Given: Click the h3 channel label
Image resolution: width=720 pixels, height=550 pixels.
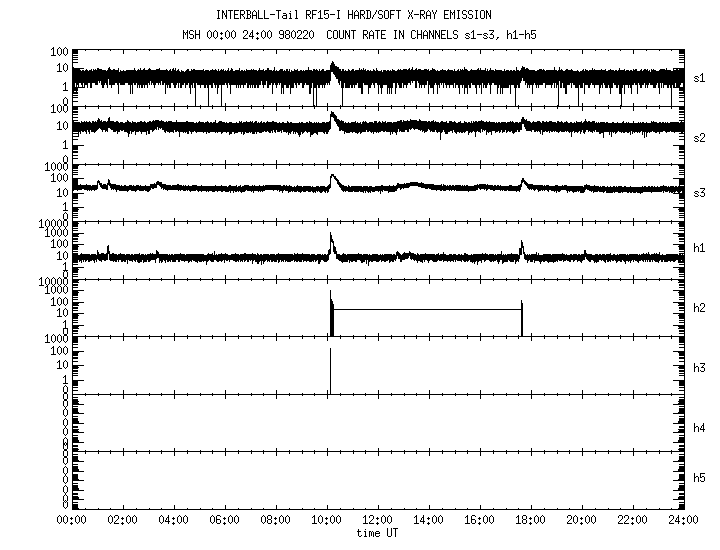Looking at the screenshot, I should 700,368.
